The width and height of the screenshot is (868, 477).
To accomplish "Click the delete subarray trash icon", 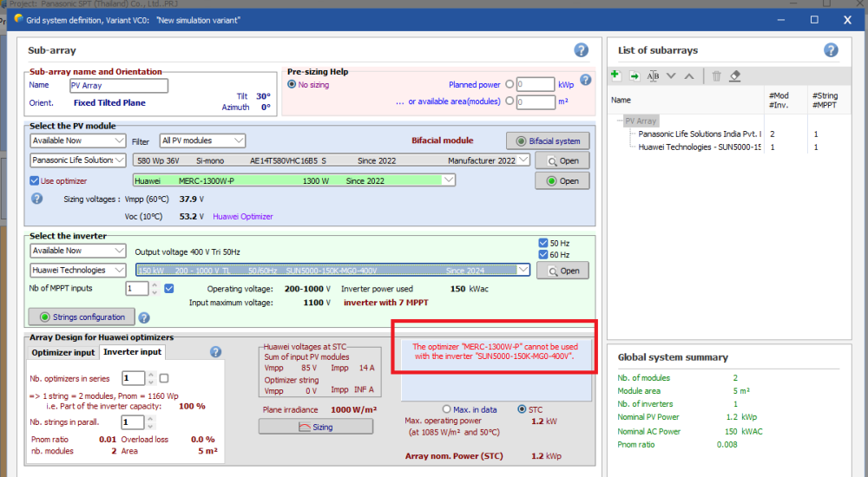I will pos(716,76).
